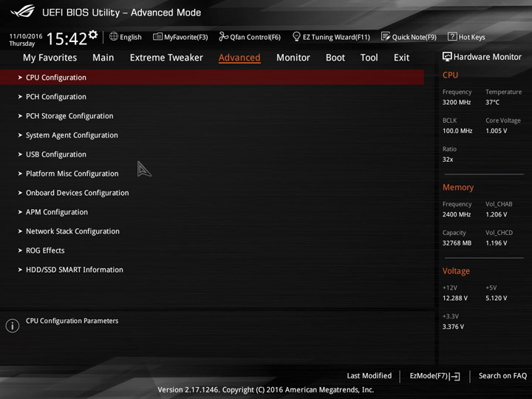The width and height of the screenshot is (532, 399).
Task: Click CPU temperature 37°C value
Action: (492, 102)
